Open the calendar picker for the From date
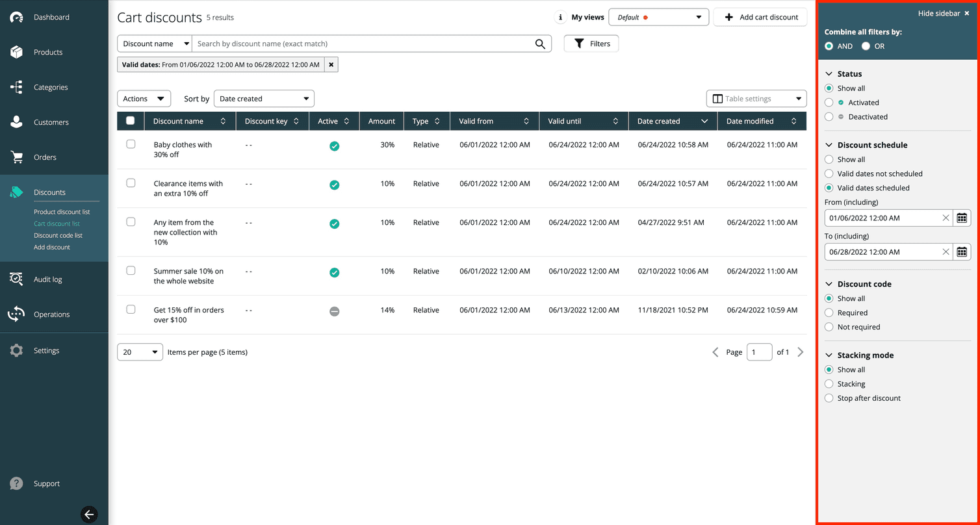This screenshot has height=525, width=980. 962,218
